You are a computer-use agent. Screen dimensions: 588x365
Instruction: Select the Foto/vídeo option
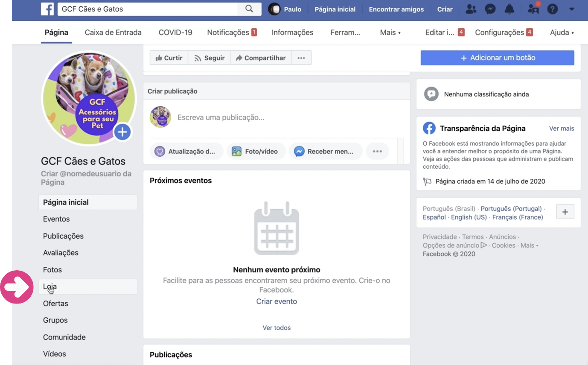[256, 151]
